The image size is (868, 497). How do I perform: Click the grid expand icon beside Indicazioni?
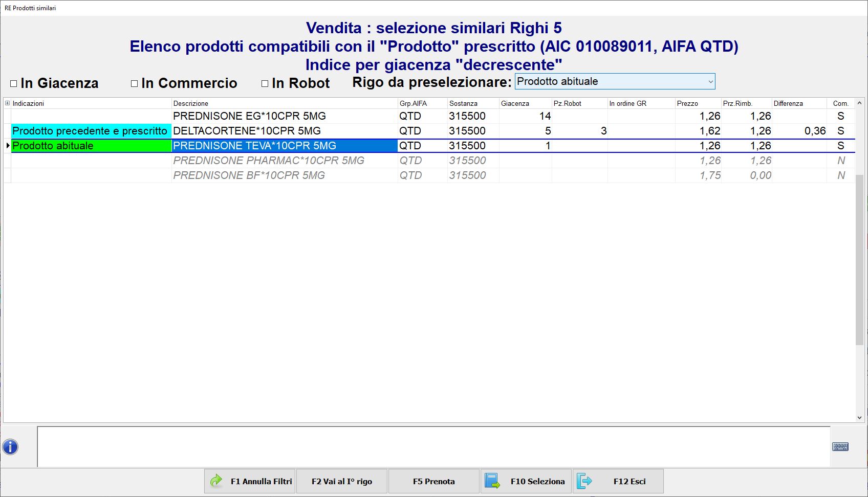click(x=7, y=103)
